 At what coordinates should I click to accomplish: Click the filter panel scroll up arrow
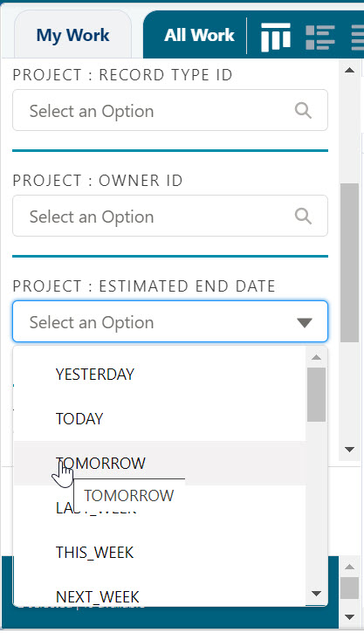point(349,70)
